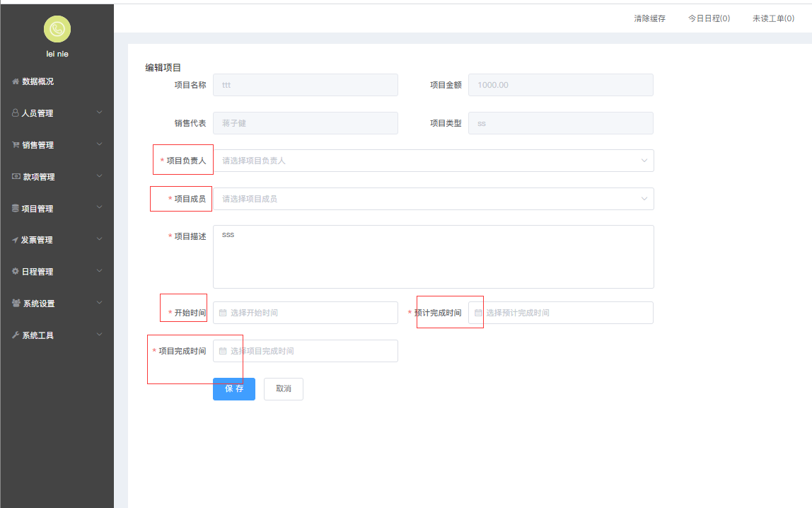This screenshot has width=812, height=508.
Task: Expand the 项目管理 sidebar chevron
Action: point(100,207)
